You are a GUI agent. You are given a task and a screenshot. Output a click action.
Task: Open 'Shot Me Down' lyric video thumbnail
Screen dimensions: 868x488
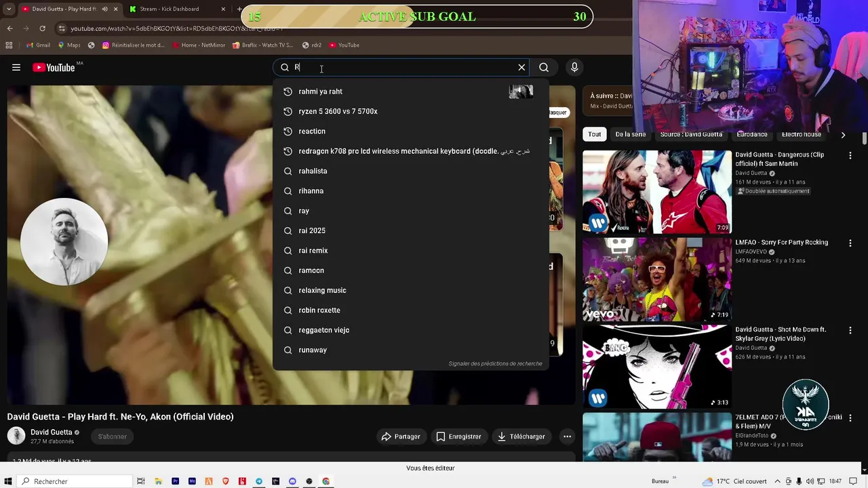[656, 367]
